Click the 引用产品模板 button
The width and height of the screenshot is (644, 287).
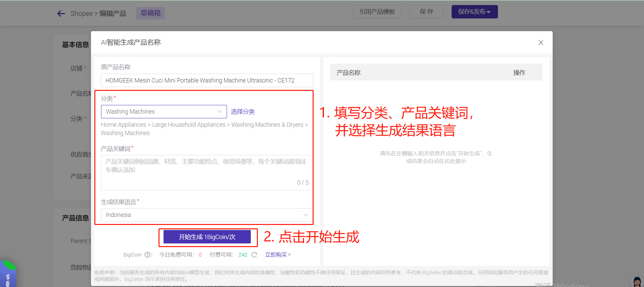click(x=377, y=12)
